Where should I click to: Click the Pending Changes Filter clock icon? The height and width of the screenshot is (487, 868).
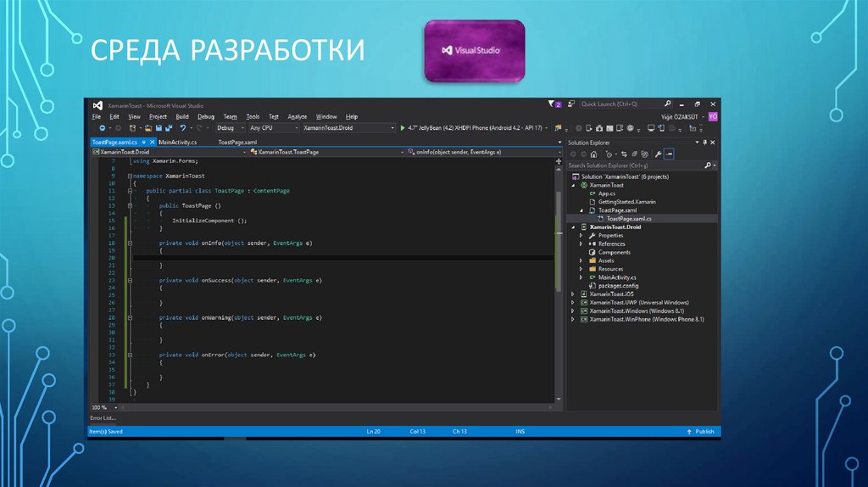click(609, 154)
